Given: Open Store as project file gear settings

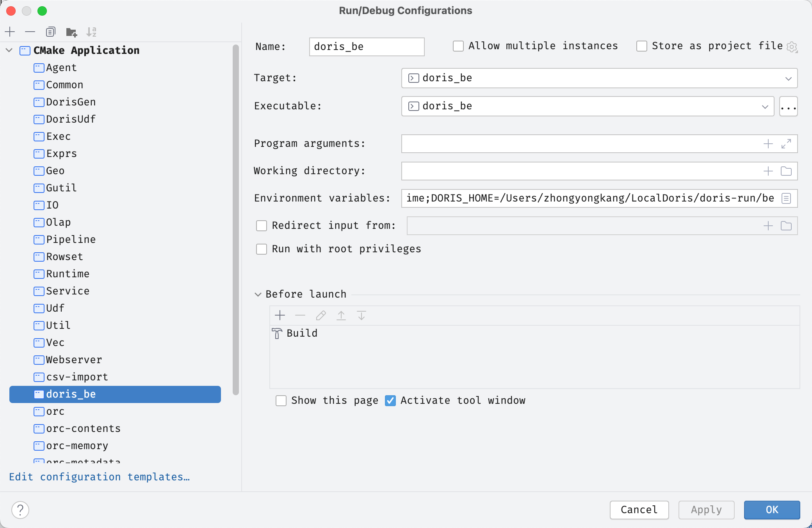Looking at the screenshot, I should [x=791, y=47].
